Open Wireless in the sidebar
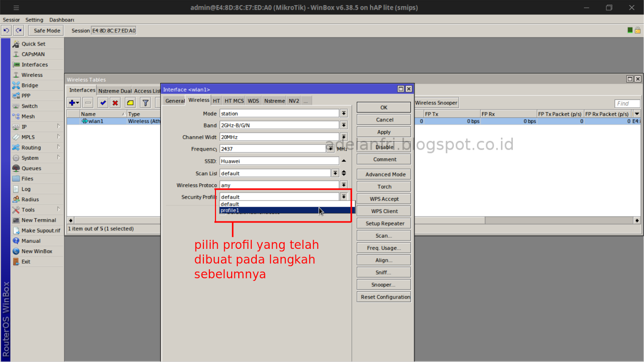644x362 pixels. [x=32, y=75]
